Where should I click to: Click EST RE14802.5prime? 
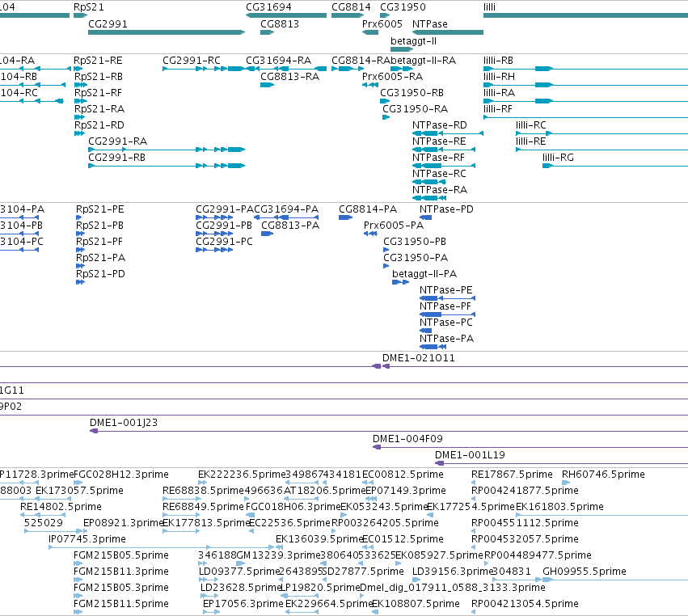pos(61,507)
